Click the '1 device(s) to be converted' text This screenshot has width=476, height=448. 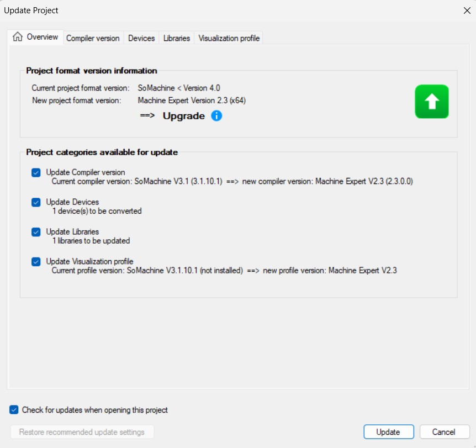[x=97, y=211]
